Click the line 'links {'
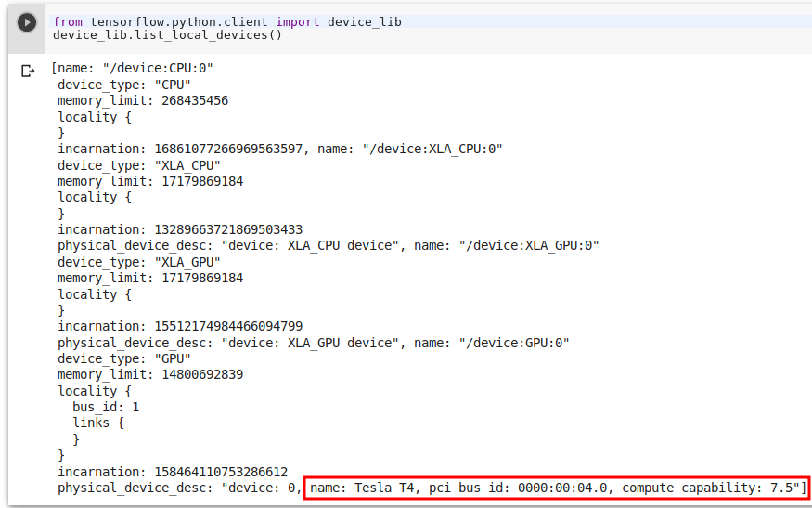This screenshot has height=508, width=812. pos(98,423)
